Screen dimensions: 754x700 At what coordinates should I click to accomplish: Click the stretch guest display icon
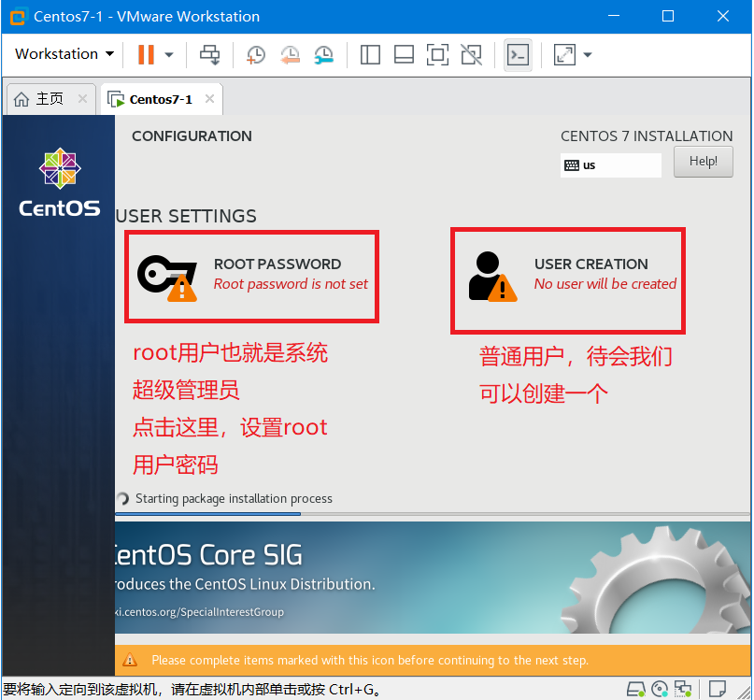564,54
